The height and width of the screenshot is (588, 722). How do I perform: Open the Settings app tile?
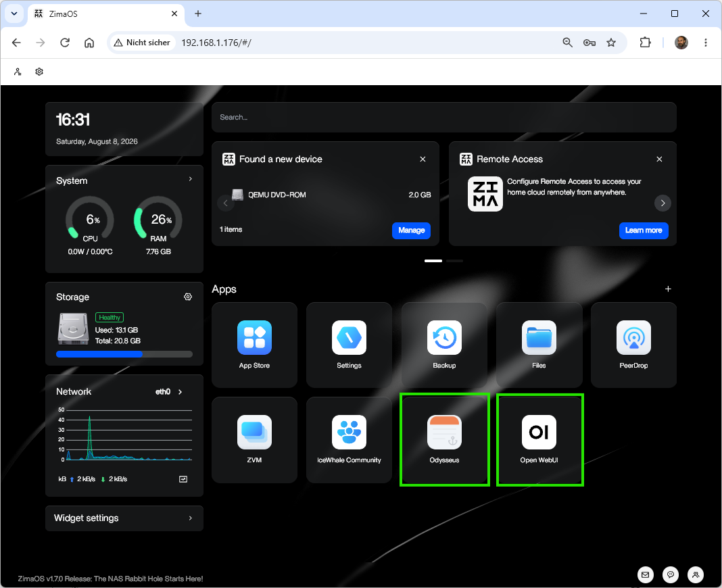click(349, 345)
